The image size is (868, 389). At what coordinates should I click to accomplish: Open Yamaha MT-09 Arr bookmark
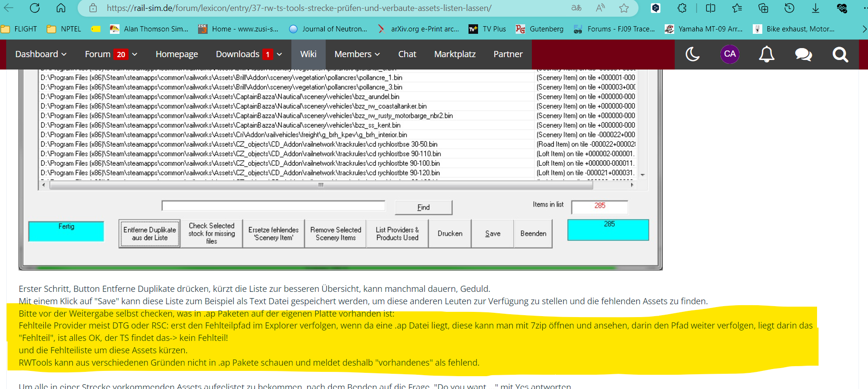click(704, 29)
